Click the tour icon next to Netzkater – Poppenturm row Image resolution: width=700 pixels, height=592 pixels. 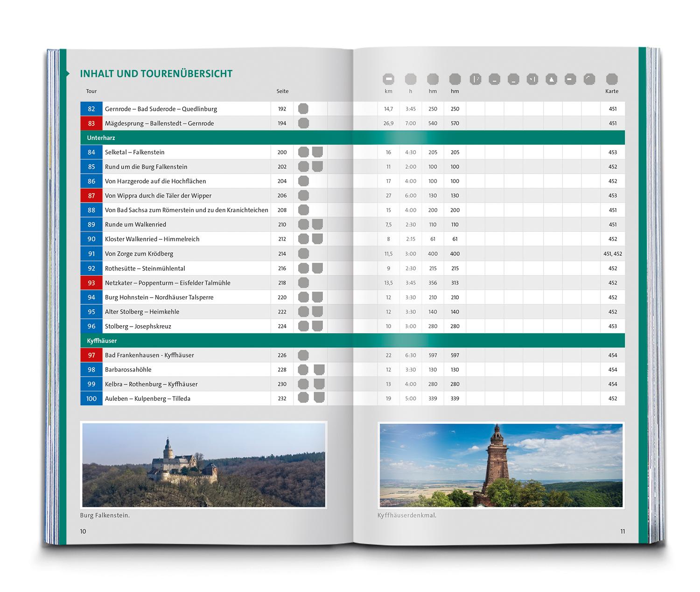point(303,282)
